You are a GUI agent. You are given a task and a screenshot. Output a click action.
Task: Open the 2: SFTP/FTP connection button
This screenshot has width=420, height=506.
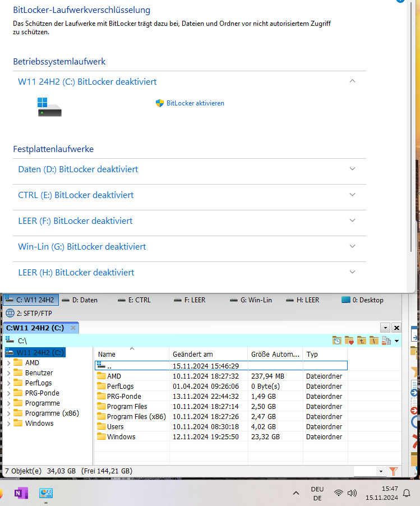point(29,313)
